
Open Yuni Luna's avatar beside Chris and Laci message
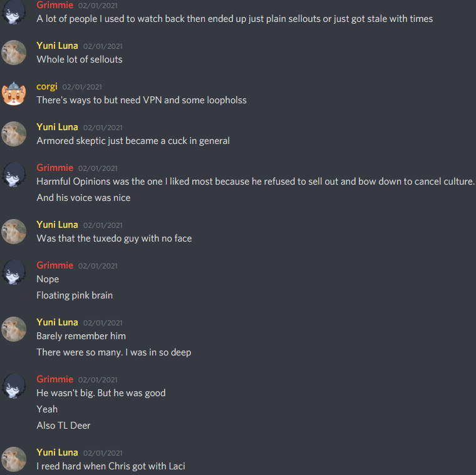pyautogui.click(x=14, y=459)
